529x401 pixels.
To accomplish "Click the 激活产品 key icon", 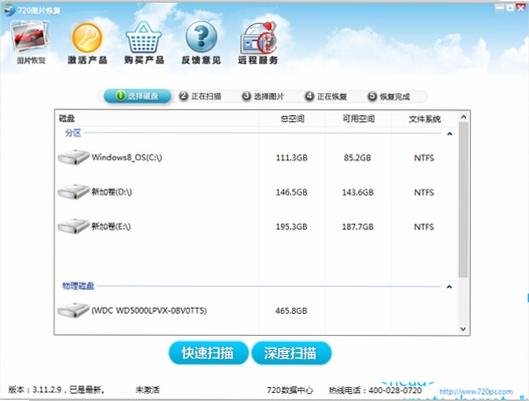I will tap(87, 38).
